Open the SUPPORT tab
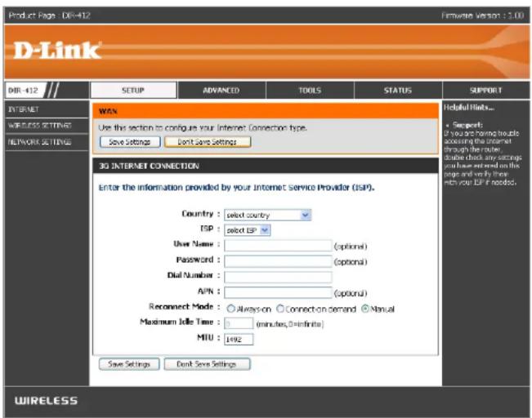This screenshot has width=532, height=418. [x=486, y=90]
